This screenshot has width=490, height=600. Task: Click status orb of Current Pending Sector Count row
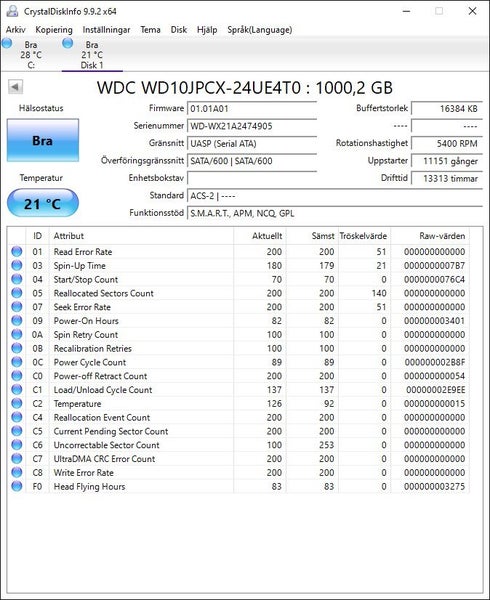tap(17, 431)
